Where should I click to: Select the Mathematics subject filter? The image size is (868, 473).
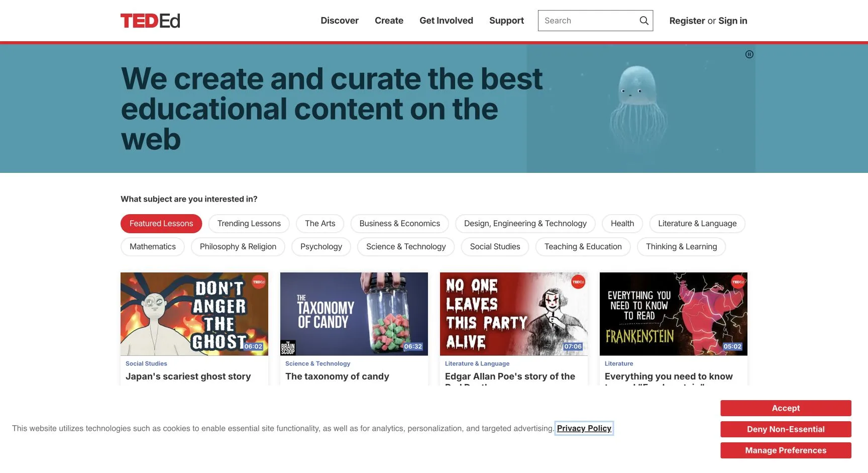pyautogui.click(x=153, y=247)
